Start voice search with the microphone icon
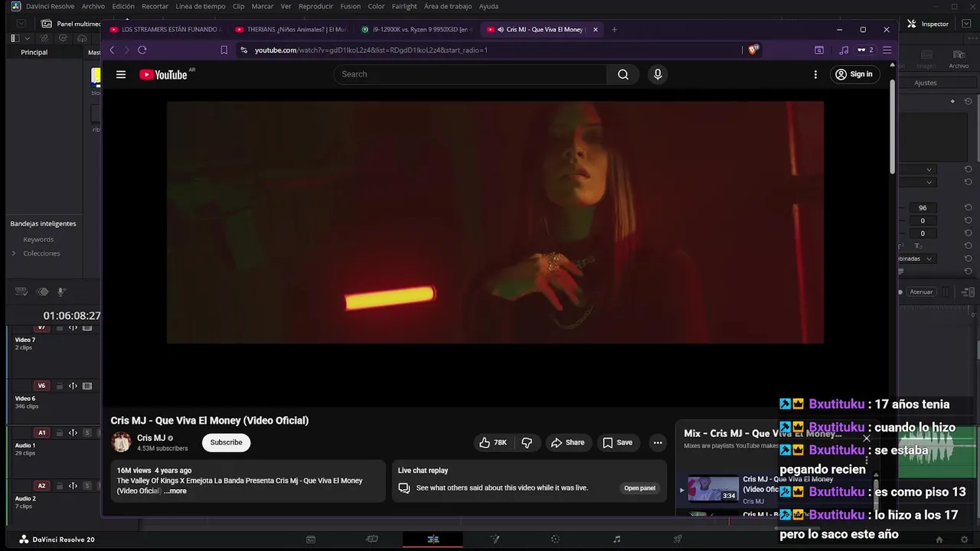Screen dimensions: 980x551 point(657,74)
